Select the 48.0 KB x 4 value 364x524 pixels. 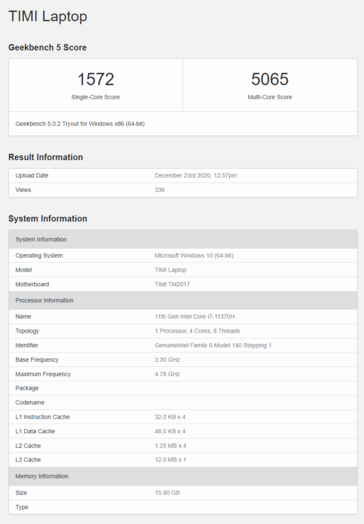click(170, 431)
